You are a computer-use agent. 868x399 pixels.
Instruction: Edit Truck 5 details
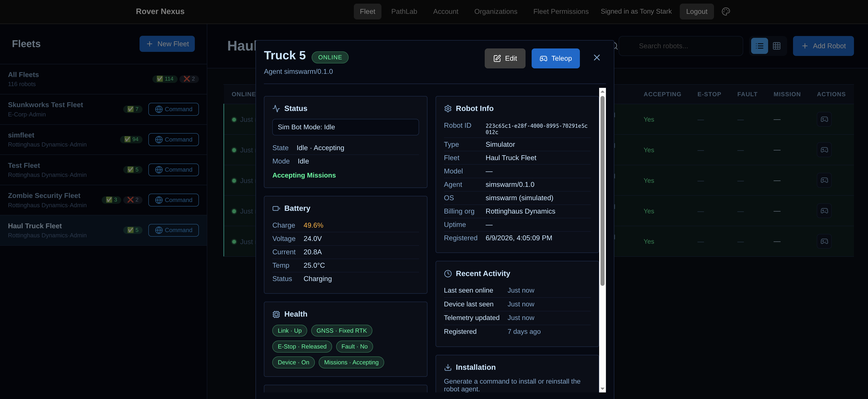pos(505,58)
